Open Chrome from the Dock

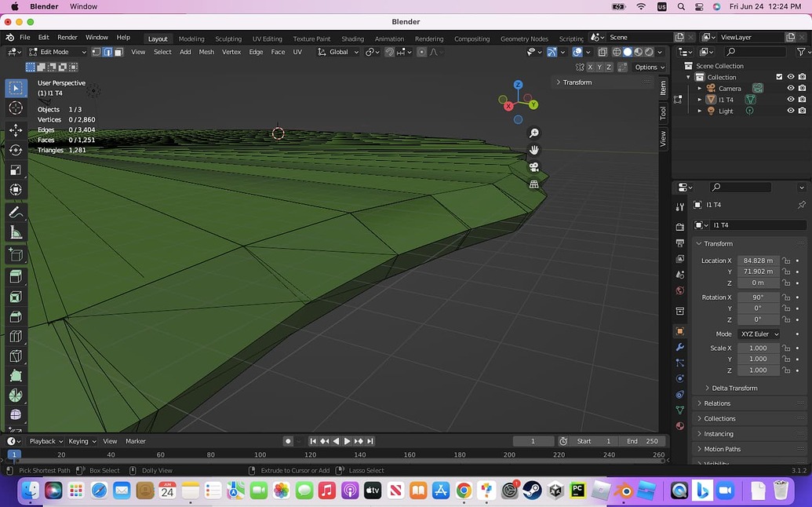click(464, 490)
